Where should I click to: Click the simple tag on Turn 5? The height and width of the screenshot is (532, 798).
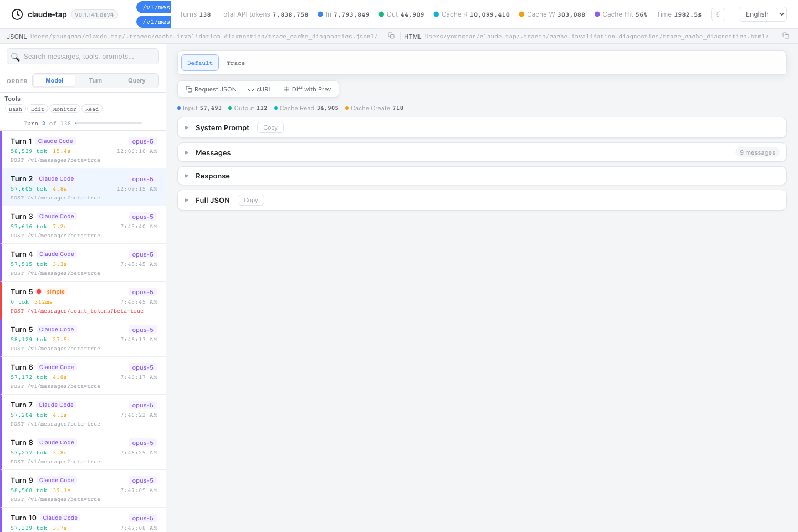coord(55,291)
